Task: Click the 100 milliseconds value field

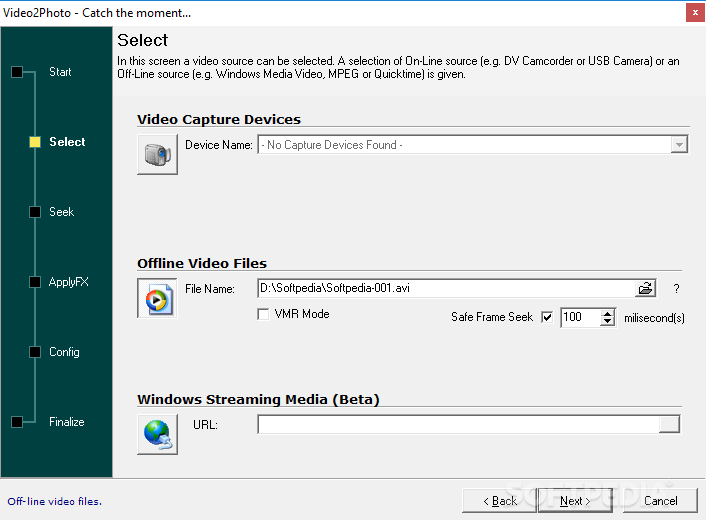Action: point(580,317)
